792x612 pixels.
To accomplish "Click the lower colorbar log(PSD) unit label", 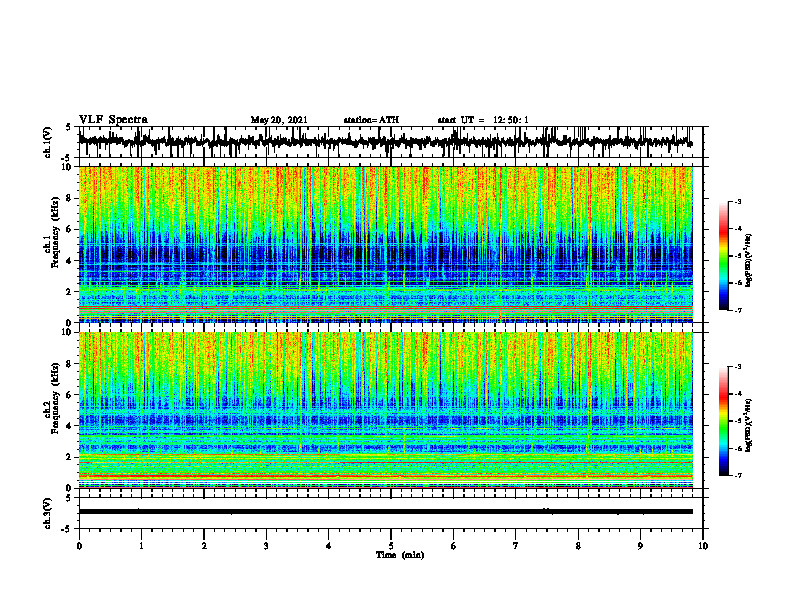I will (x=749, y=425).
